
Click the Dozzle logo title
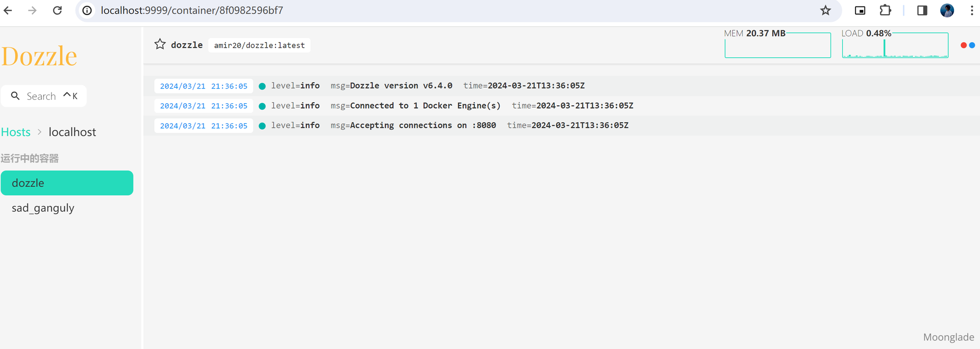tap(39, 56)
